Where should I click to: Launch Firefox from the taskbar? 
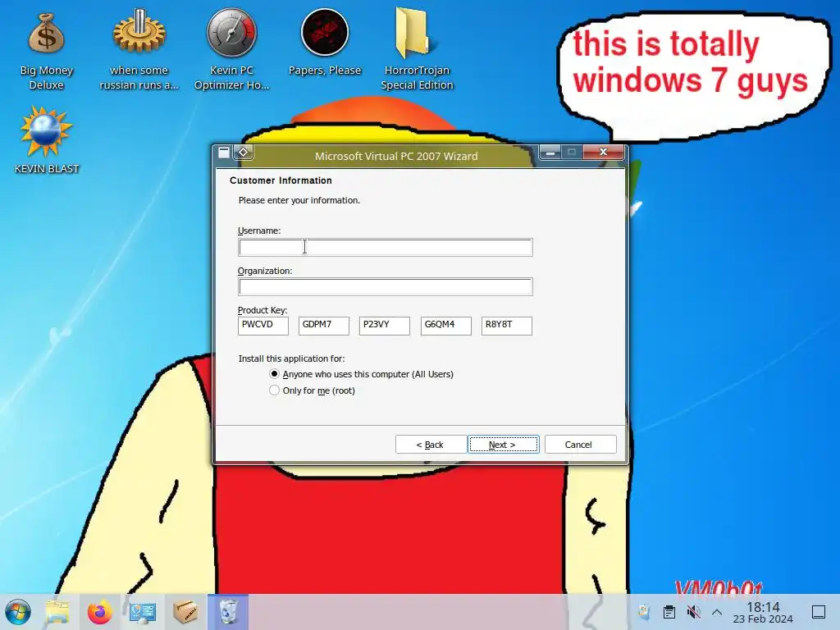pos(99,612)
